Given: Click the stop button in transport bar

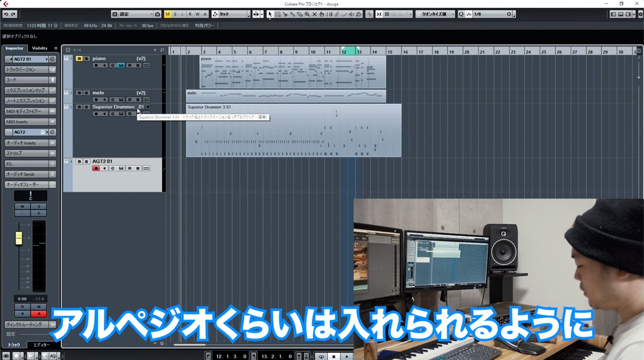Looking at the screenshot, I should point(334,357).
